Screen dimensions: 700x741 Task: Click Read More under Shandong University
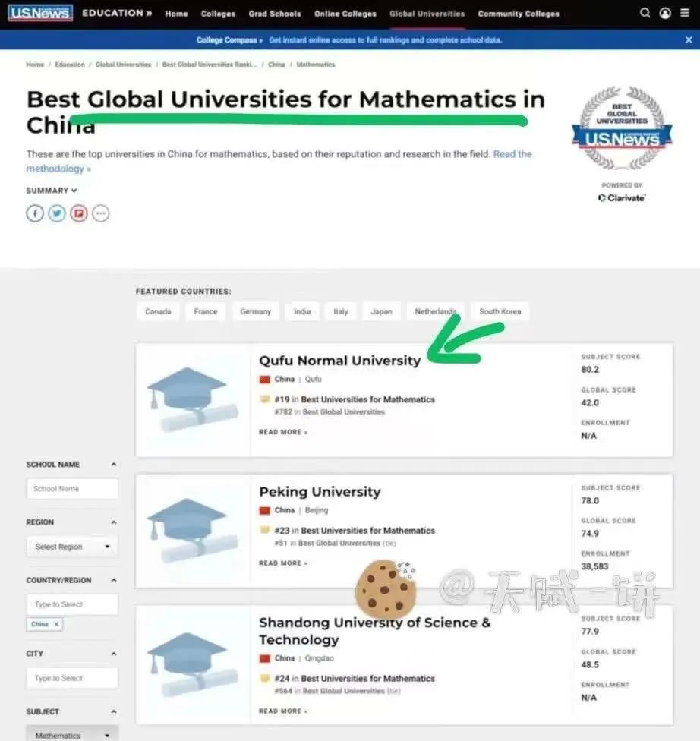[283, 711]
